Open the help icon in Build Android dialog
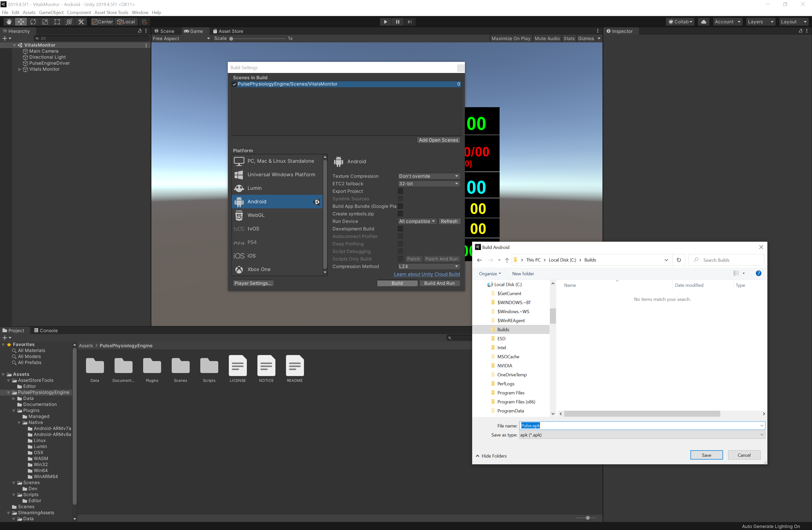 (x=758, y=273)
